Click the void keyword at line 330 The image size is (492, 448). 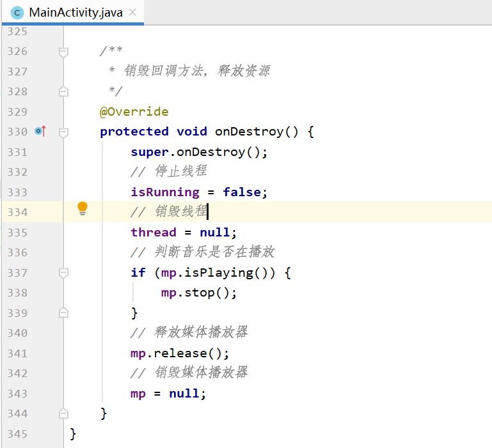coord(192,132)
